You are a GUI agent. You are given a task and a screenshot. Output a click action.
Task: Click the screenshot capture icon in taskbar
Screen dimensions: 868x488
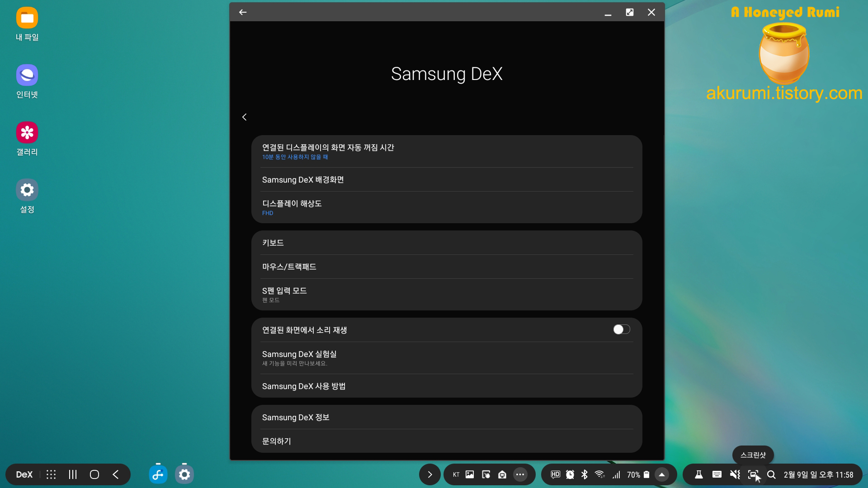click(x=753, y=474)
